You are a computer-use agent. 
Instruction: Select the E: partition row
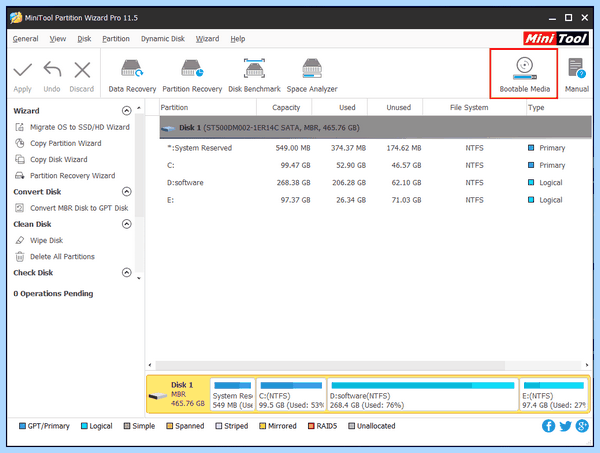[x=375, y=200]
